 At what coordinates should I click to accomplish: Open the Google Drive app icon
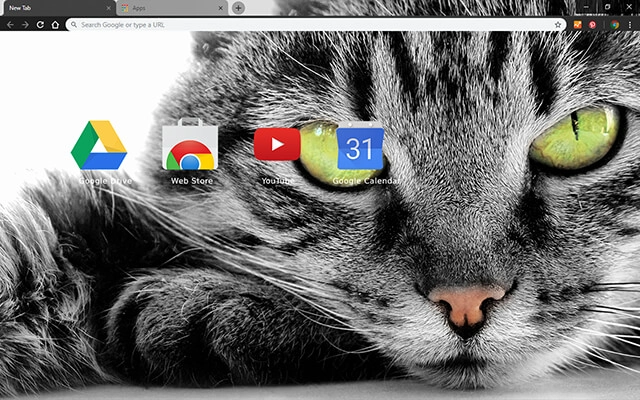point(99,145)
